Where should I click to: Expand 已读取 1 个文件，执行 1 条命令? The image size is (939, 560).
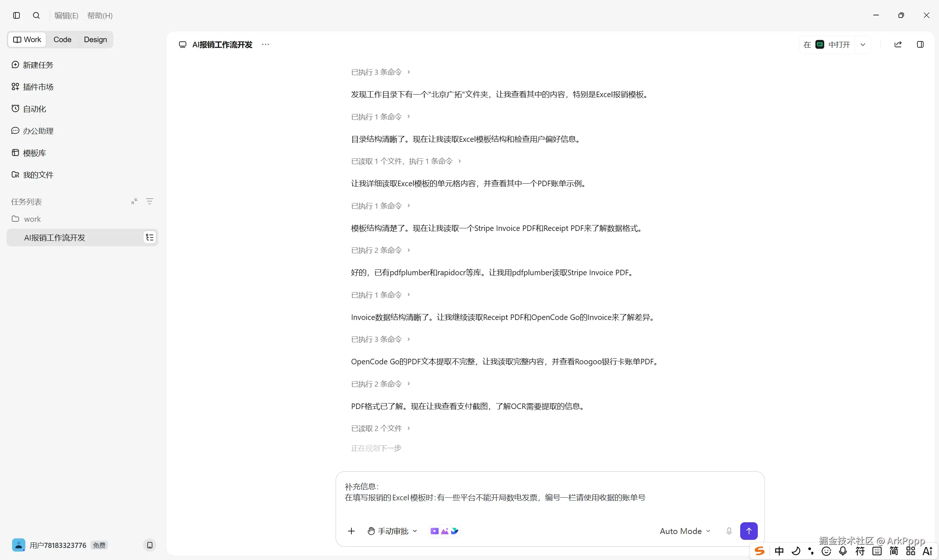click(406, 161)
